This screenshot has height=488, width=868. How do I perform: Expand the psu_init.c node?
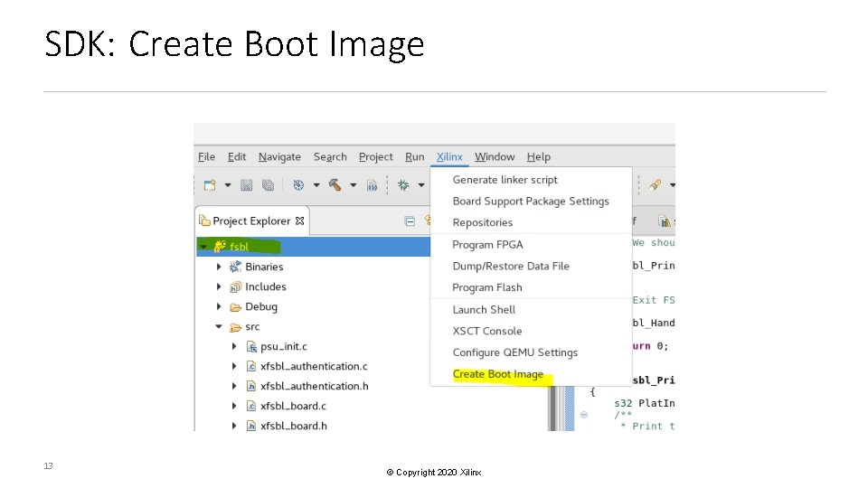point(234,346)
